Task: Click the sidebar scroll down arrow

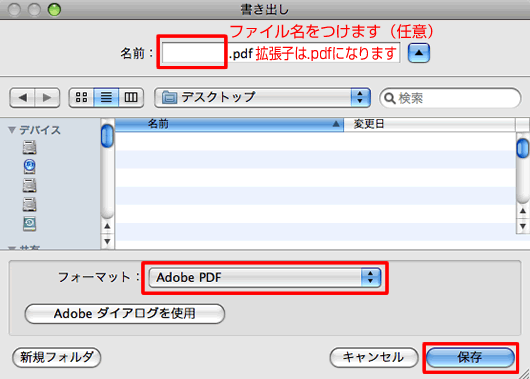Action: tap(107, 241)
